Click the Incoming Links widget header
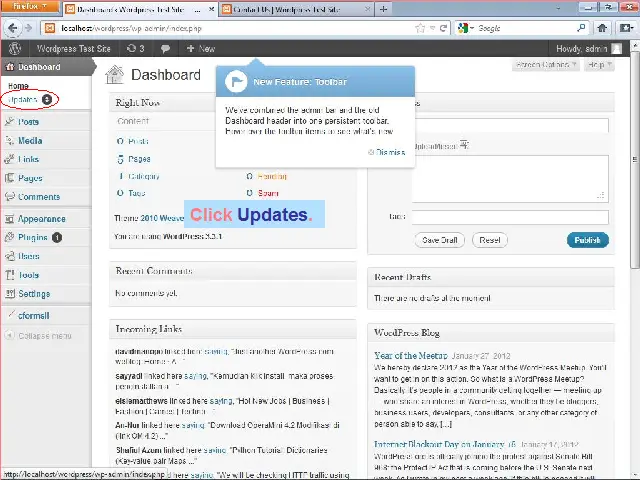This screenshot has height=480, width=640. 233,329
